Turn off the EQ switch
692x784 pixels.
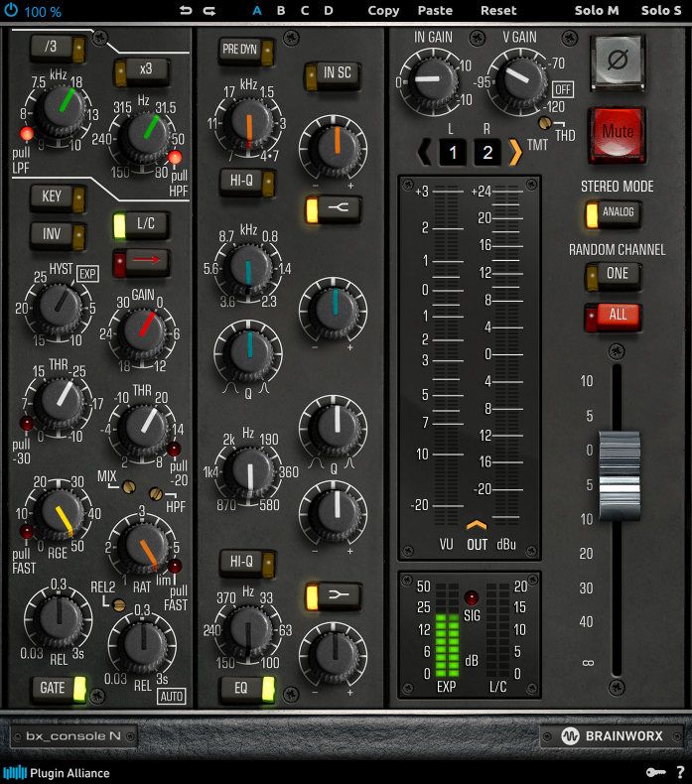pos(247,689)
